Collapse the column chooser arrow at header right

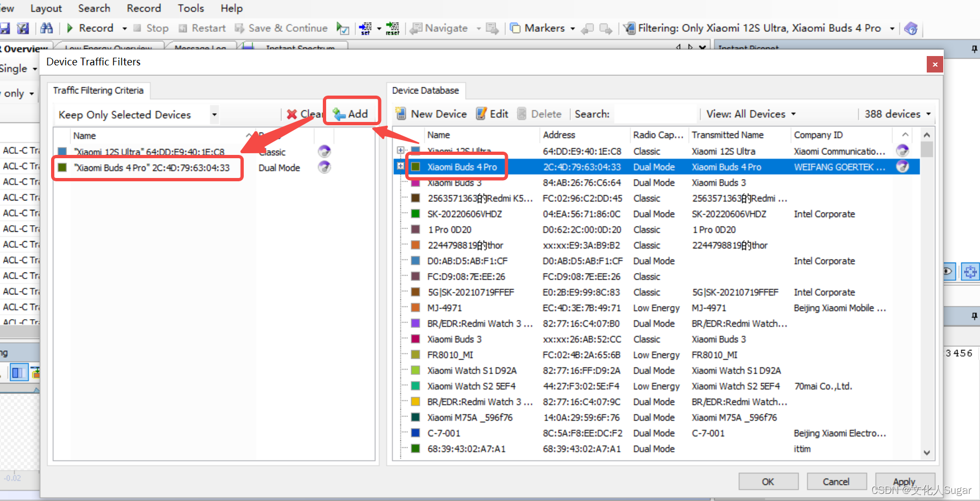pyautogui.click(x=905, y=135)
